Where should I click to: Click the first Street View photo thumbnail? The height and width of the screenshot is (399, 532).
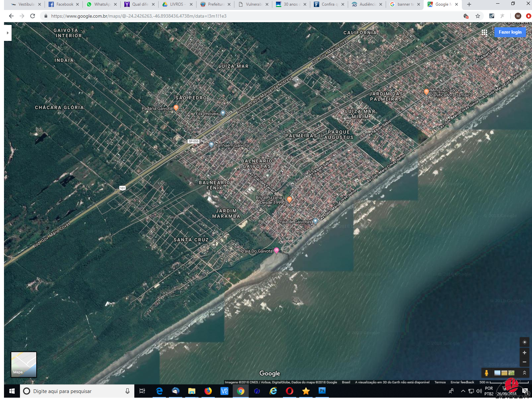tap(497, 373)
